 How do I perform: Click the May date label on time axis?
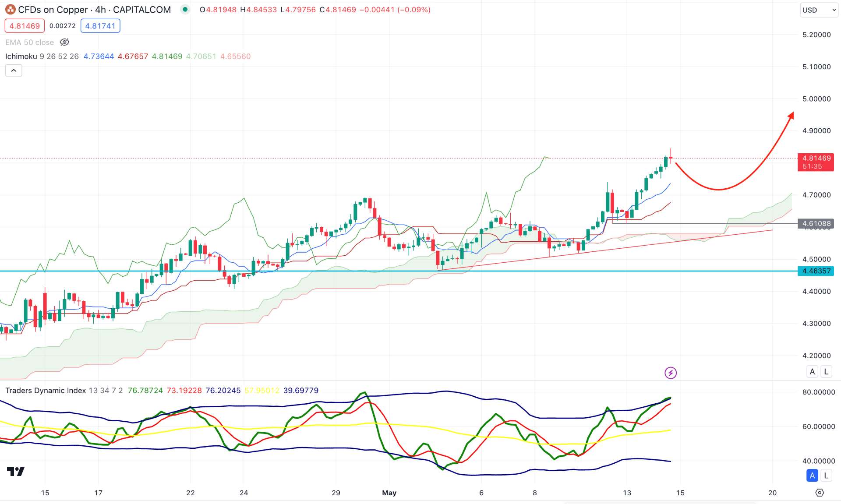389,493
